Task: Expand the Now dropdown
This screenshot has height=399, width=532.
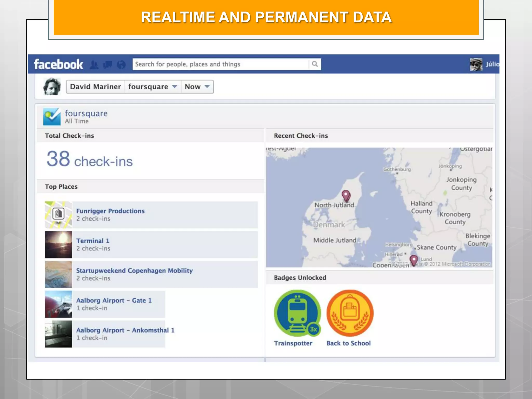Action: [x=197, y=87]
